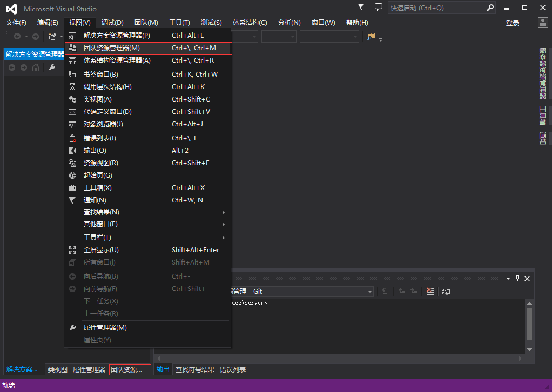
Task: Click the 错误列表(I) icon in menu
Action: pyautogui.click(x=72, y=138)
